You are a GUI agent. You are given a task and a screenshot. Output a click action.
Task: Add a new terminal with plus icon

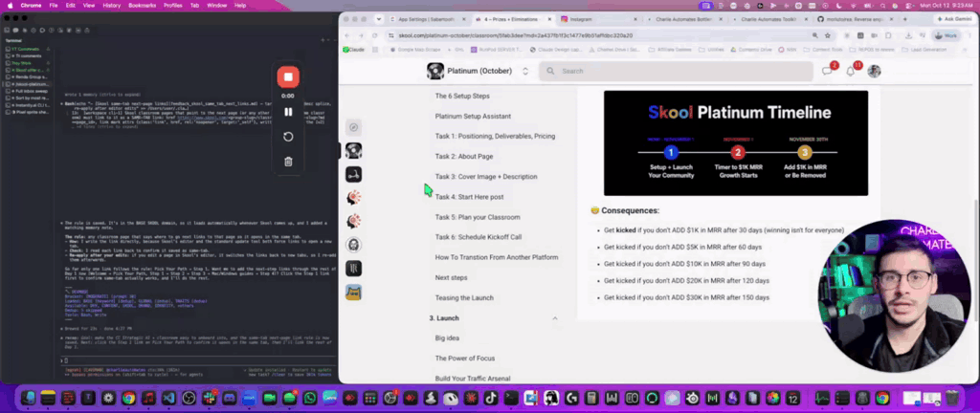tap(323, 40)
